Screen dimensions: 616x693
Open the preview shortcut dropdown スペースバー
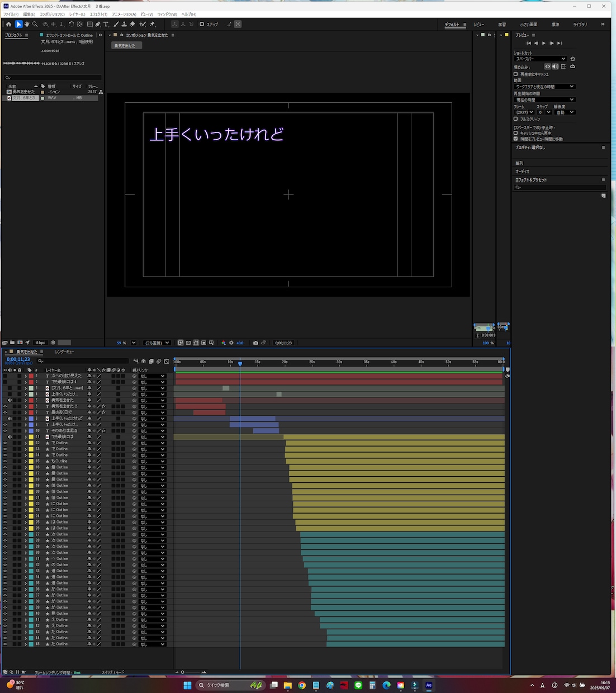[x=541, y=59]
